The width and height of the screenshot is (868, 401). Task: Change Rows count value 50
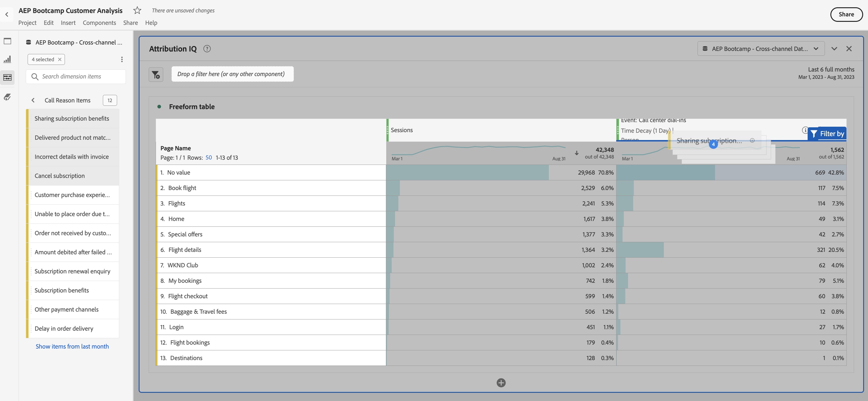(208, 158)
